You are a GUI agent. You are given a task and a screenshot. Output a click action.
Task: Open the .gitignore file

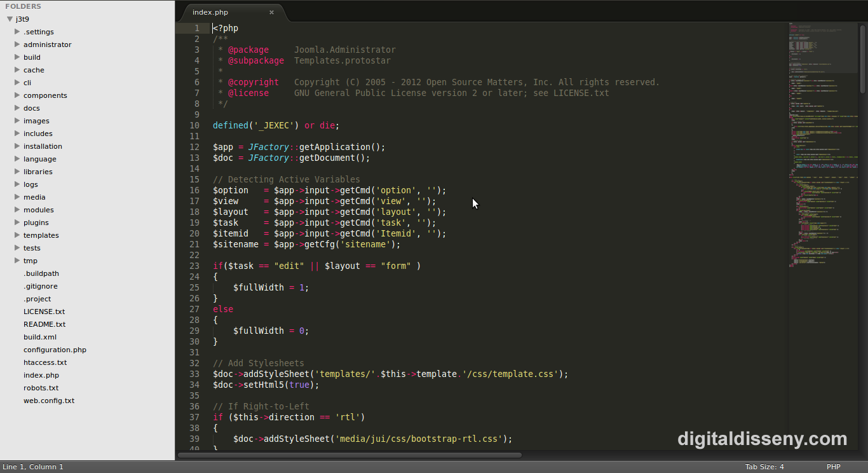(41, 286)
